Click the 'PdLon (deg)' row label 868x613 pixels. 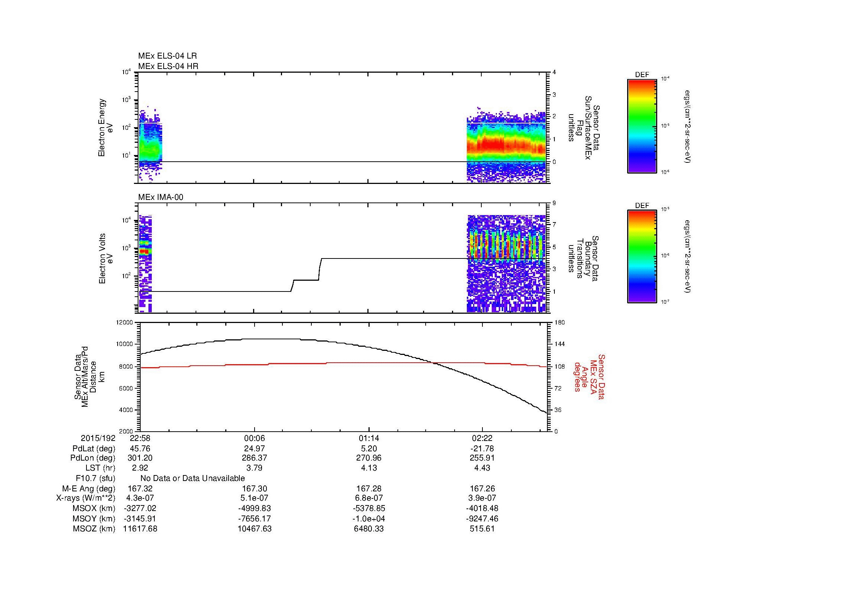tap(93, 458)
